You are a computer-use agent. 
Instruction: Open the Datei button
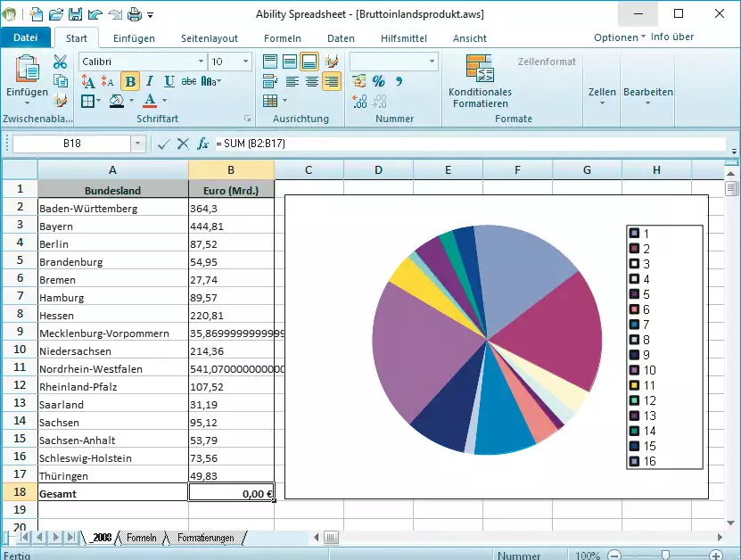coord(26,37)
